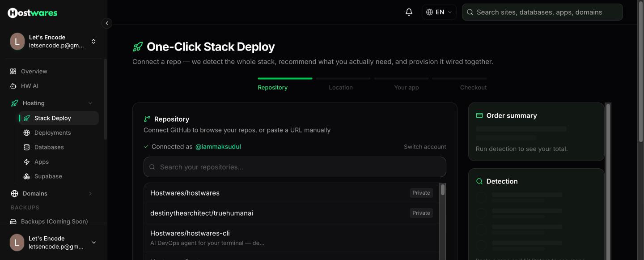Expand the Domains section chevron
Viewport: 644px width, 260px height.
[90, 193]
